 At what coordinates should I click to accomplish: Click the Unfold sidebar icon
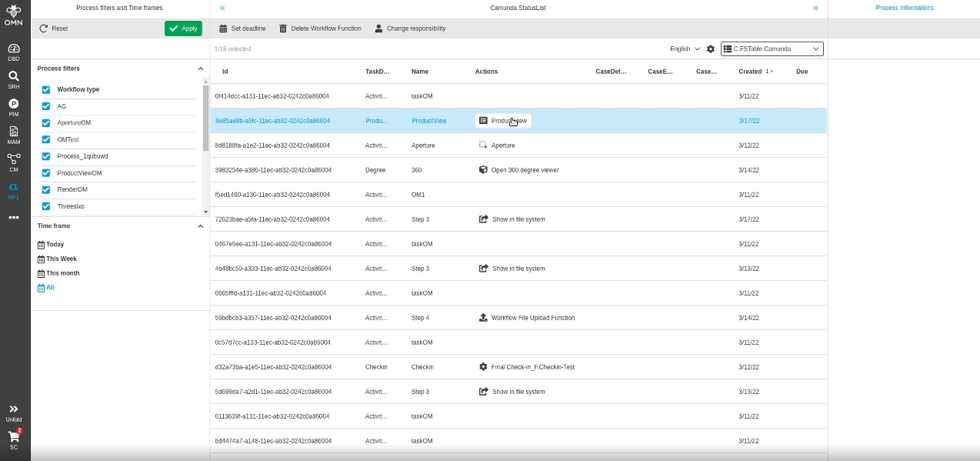(x=14, y=413)
